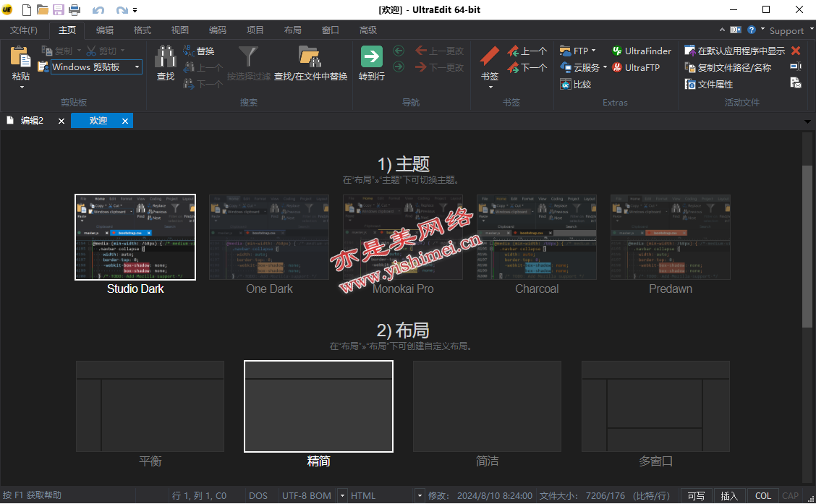The image size is (816, 504).
Task: Click the New file icon in title bar
Action: 27,9
